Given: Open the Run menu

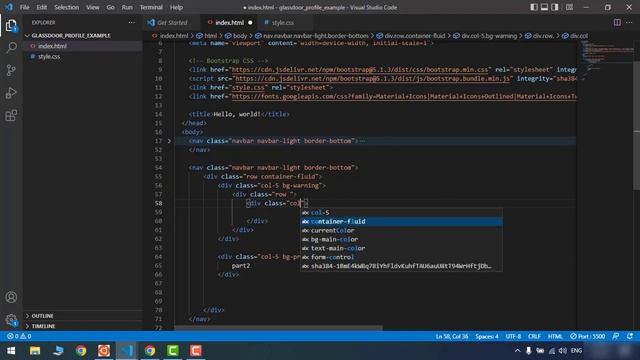Looking at the screenshot, I should [x=127, y=7].
